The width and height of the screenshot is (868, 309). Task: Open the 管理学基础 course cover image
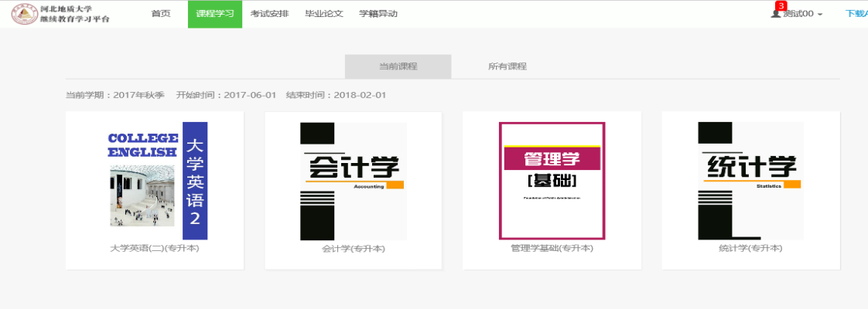[x=552, y=181]
